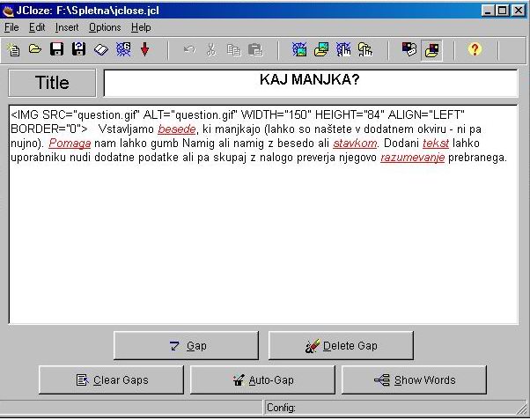Click the Copy toolbar icon
Image resolution: width=530 pixels, height=420 pixels.
tap(233, 50)
